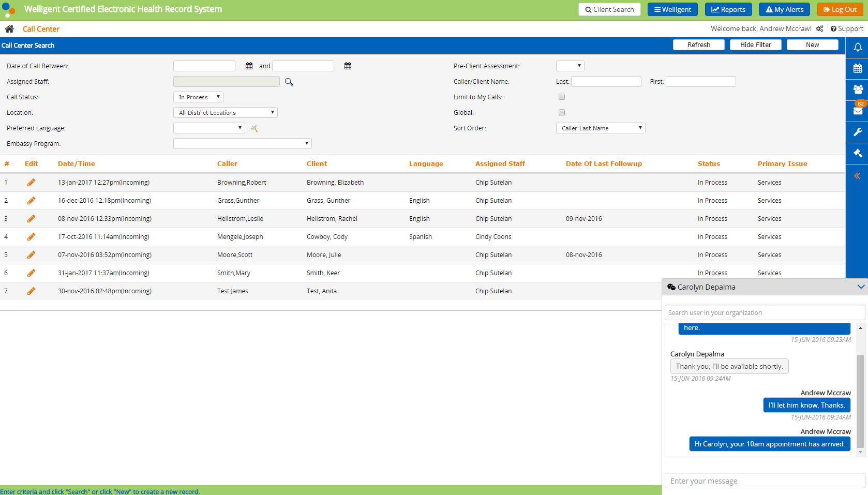Open the Call Status dropdown

pos(198,97)
